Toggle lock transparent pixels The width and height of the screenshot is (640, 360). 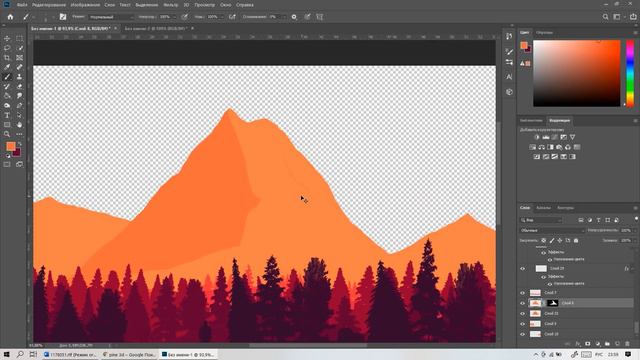[544, 240]
